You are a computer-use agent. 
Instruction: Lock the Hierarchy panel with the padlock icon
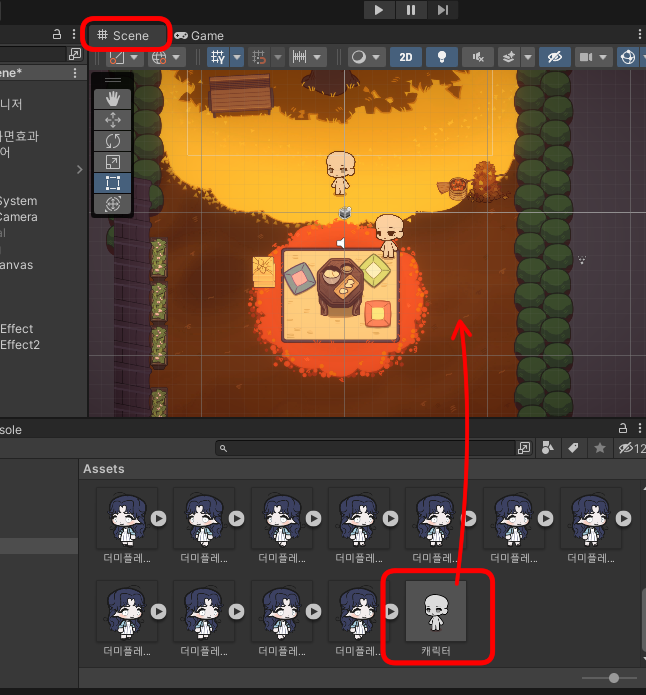(x=57, y=34)
